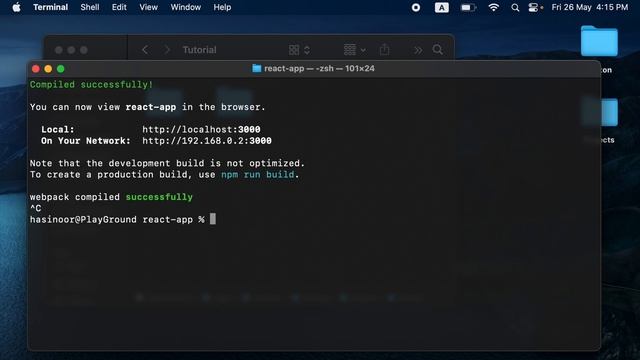Open the Help menu
Image resolution: width=640 pixels, height=360 pixels.
222,7
